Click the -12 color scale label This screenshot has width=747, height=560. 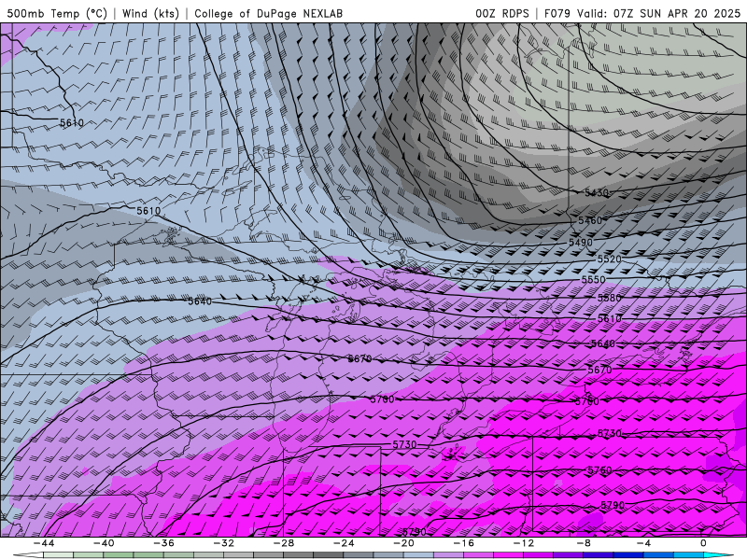pos(524,543)
